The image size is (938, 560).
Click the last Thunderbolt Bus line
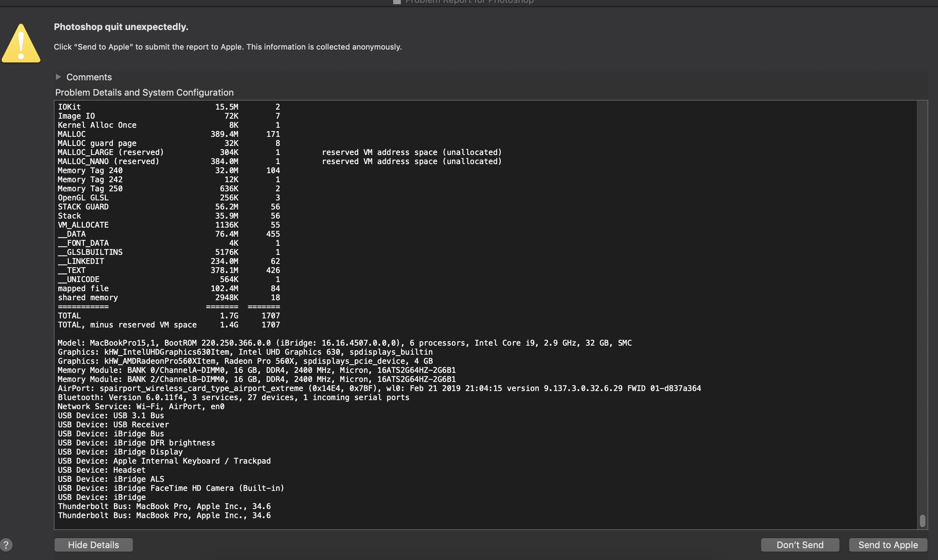pyautogui.click(x=164, y=515)
